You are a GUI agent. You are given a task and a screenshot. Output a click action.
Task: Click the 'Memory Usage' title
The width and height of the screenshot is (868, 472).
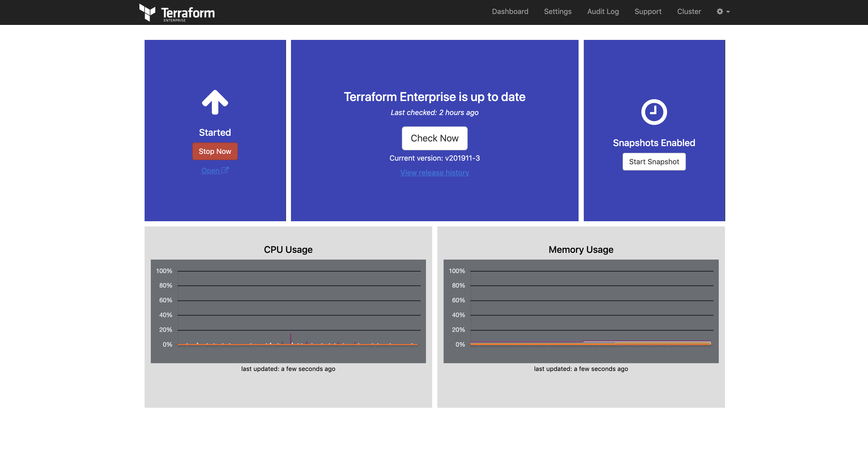[x=581, y=250]
